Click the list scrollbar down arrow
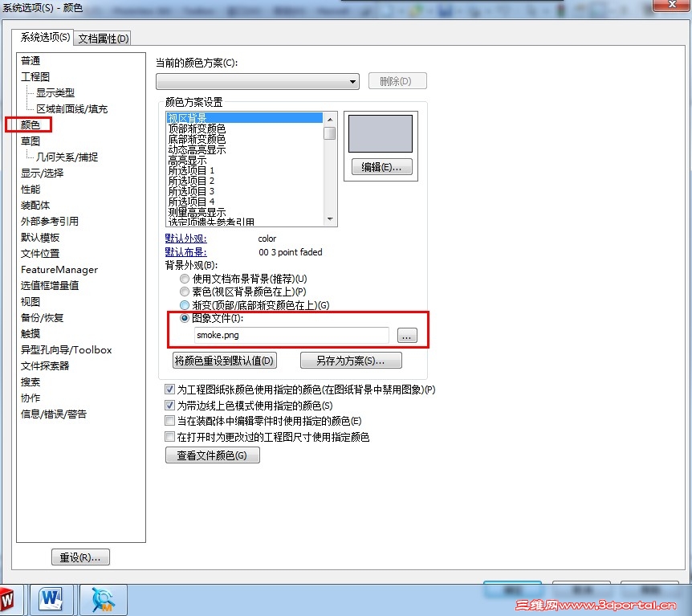This screenshot has width=692, height=616. click(330, 218)
